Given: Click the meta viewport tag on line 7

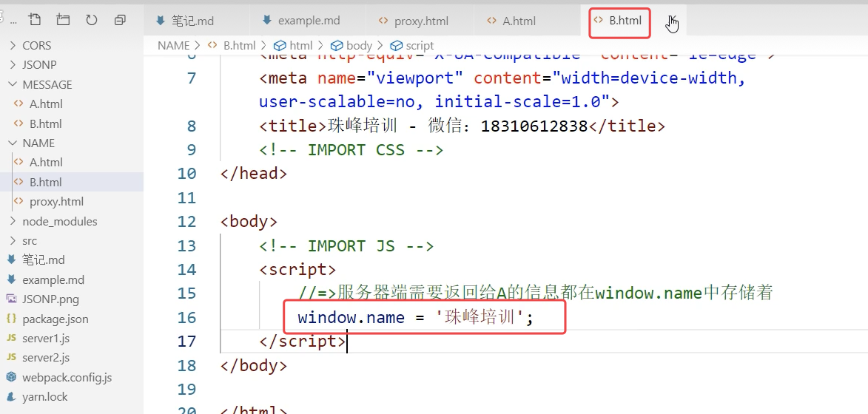Looking at the screenshot, I should pos(502,89).
